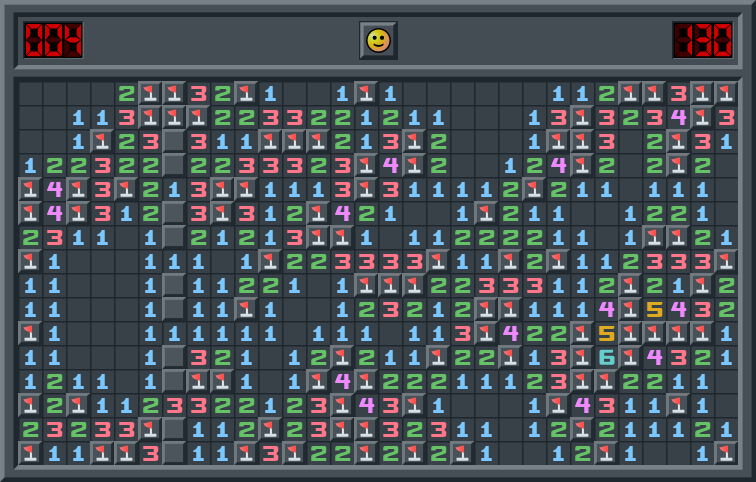Click the flag in the bottom-right corner cell
Viewport: 756px width, 482px height.
pyautogui.click(x=726, y=453)
